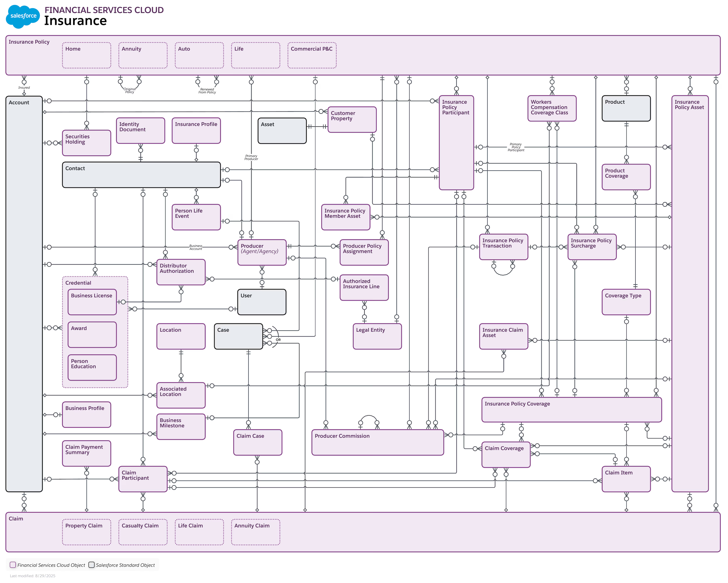This screenshot has width=728, height=583.
Task: Click the Identity Document entity
Action: [141, 131]
